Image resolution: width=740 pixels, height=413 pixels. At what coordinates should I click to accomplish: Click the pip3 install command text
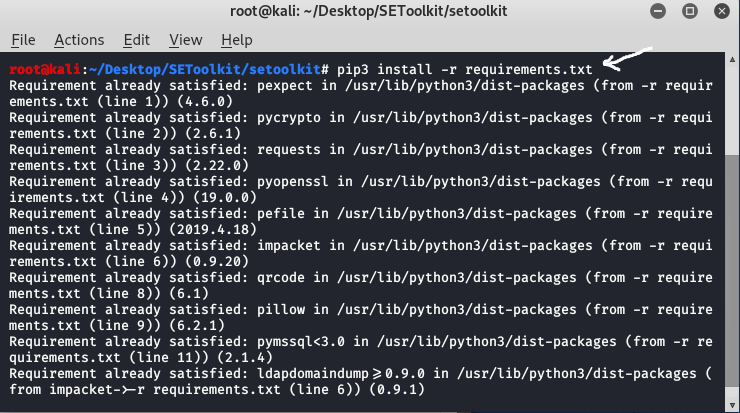(463, 69)
